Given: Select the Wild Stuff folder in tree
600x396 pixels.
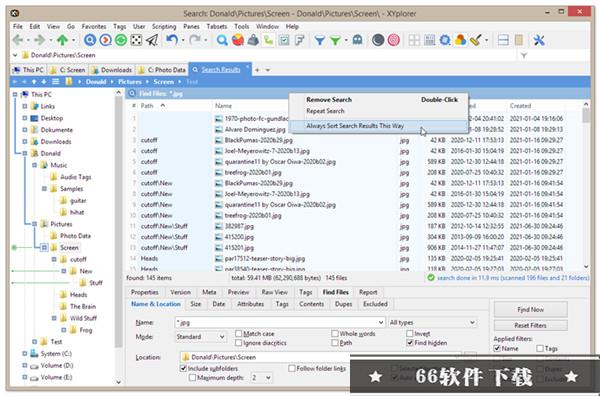Looking at the screenshot, I should coord(83,318).
